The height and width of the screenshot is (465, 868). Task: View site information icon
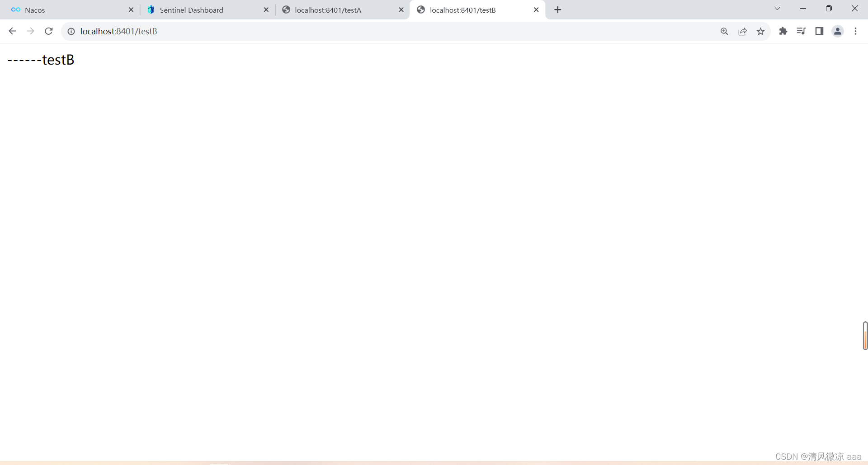click(x=71, y=31)
